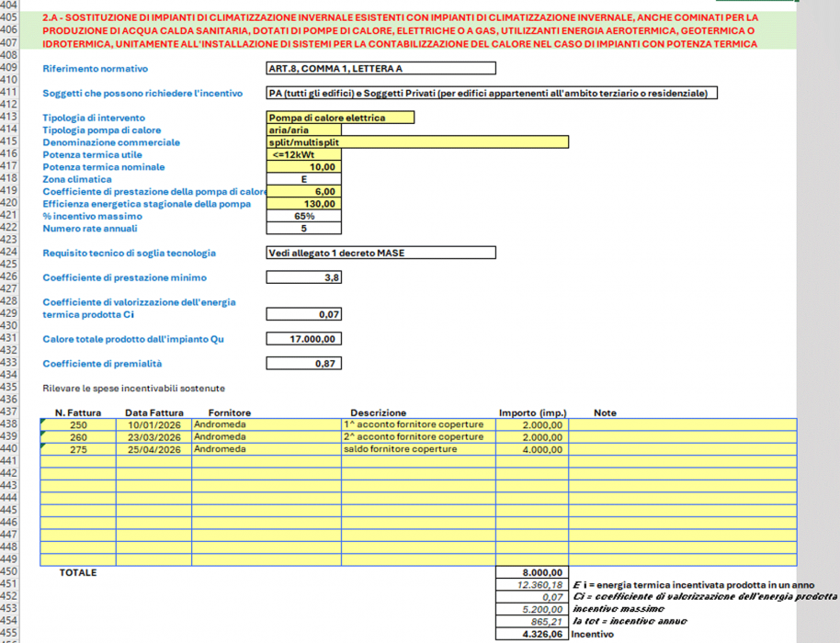Viewport: 840px width, 643px height.
Task: Click the 'Vedi allegato 1 decreto MASE' cell
Action: tap(380, 254)
